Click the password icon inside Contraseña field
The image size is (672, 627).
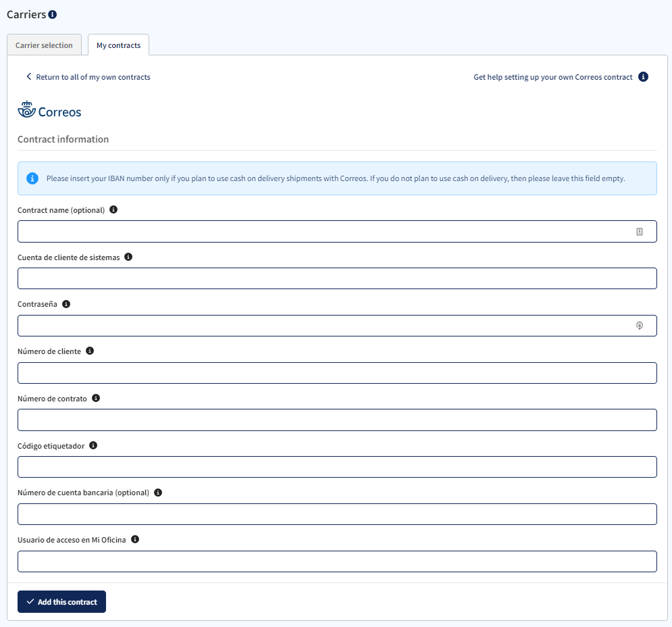[x=640, y=325]
